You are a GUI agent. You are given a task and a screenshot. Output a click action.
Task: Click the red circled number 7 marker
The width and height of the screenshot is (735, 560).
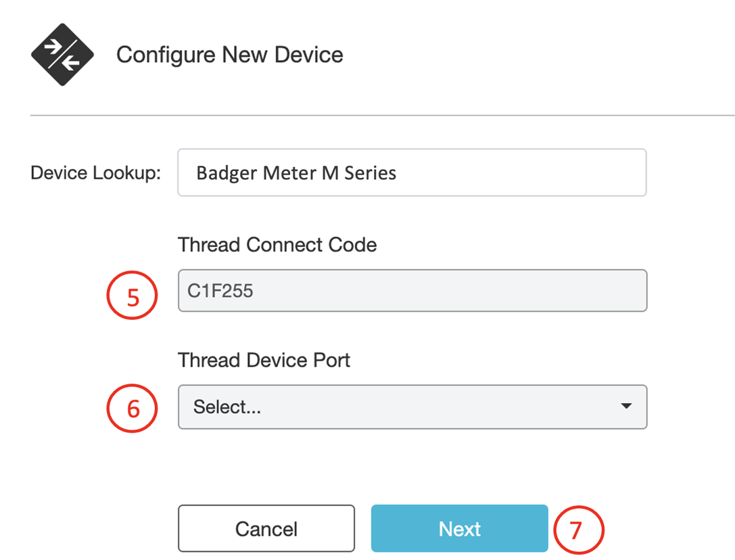[577, 530]
